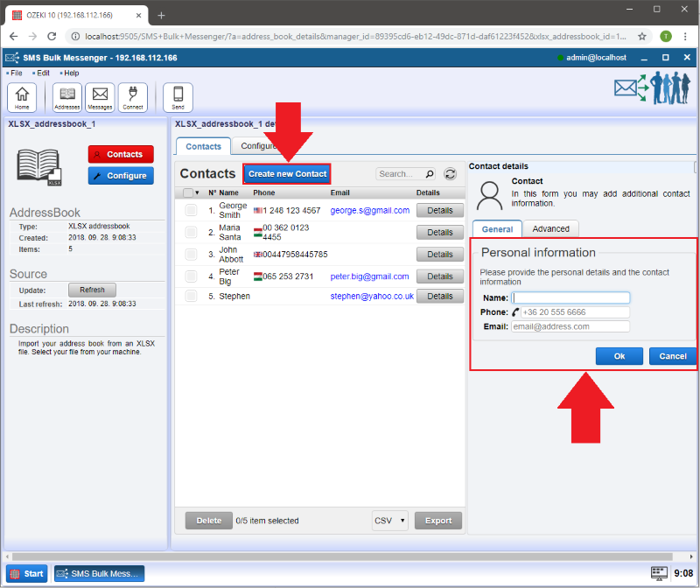Click Create new Contact button
Screen dimensions: 700x588
click(287, 174)
